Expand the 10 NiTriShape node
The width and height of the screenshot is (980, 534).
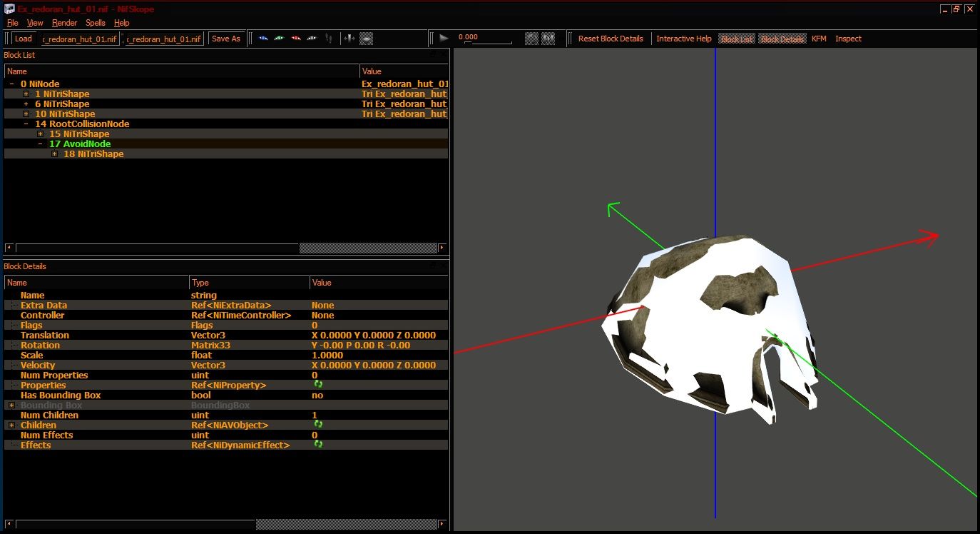point(26,114)
